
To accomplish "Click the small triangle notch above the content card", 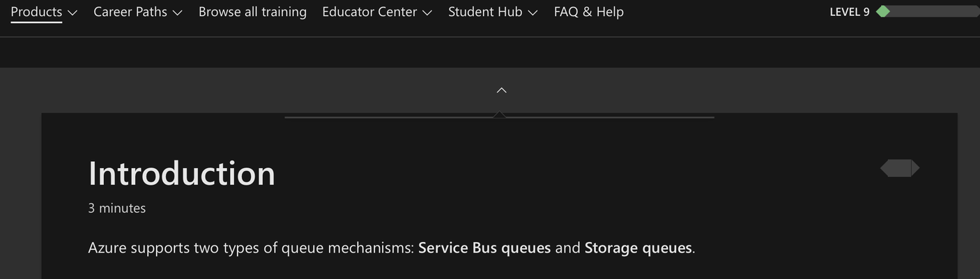I will point(500,114).
